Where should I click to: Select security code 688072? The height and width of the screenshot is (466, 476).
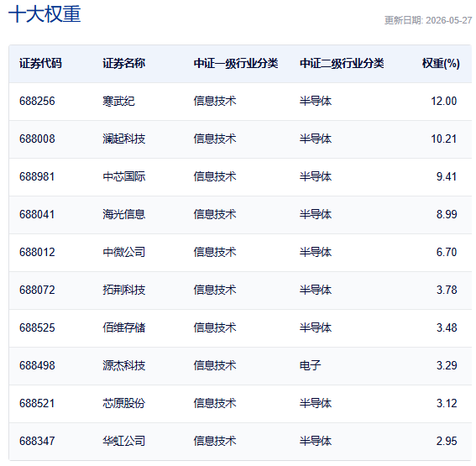pos(37,290)
